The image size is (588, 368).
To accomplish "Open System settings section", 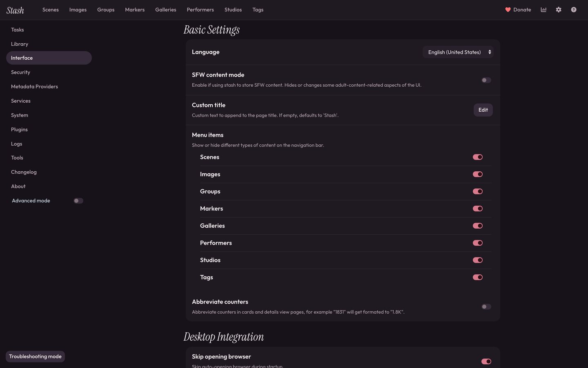I will [49, 115].
